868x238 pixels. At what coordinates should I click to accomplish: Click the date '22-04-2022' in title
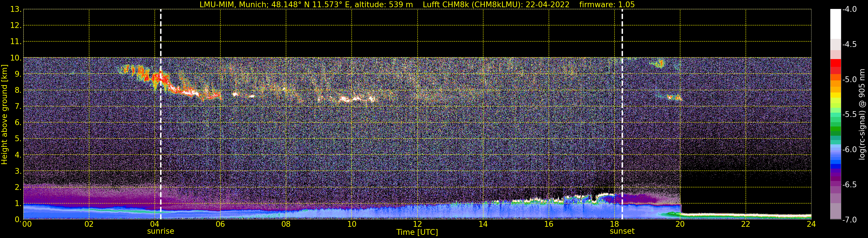coord(547,5)
